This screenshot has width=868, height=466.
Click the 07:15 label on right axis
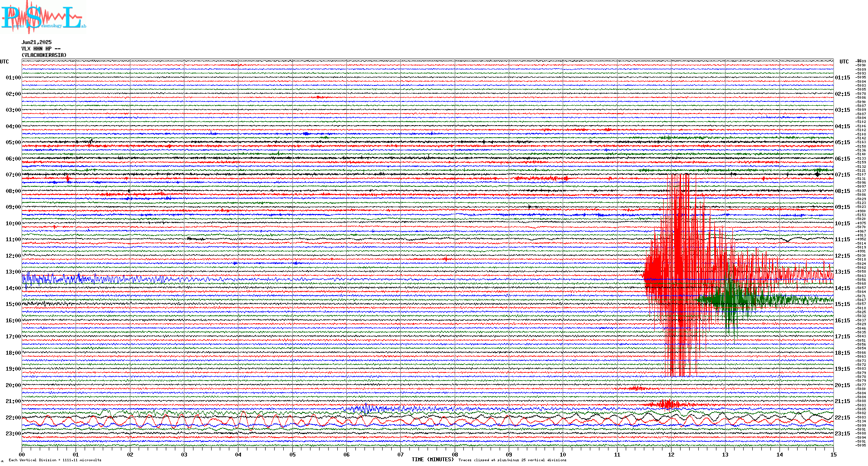tap(843, 175)
